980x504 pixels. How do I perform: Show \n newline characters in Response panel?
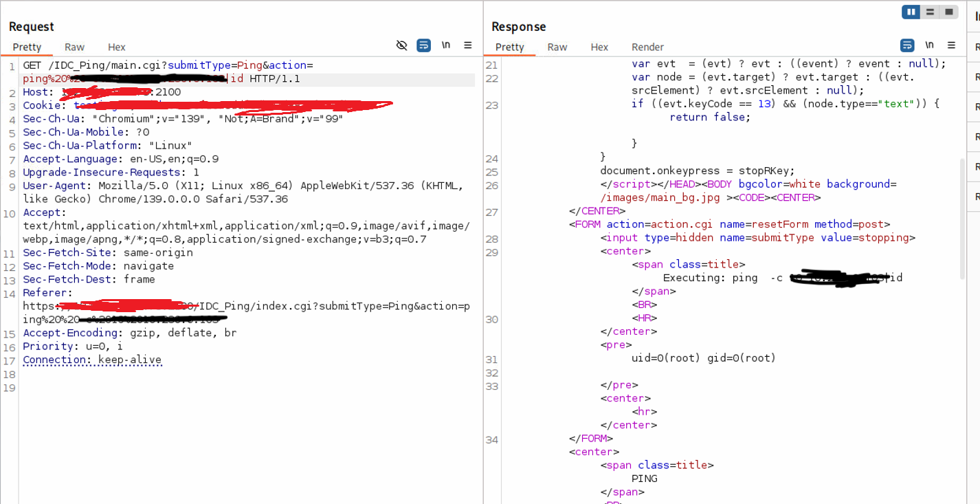click(929, 45)
